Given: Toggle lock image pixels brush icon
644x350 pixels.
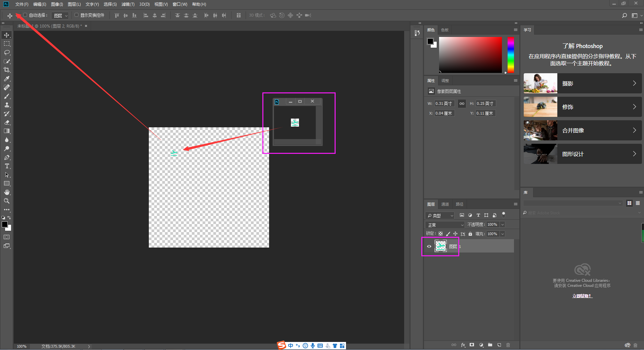Looking at the screenshot, I should click(x=448, y=234).
